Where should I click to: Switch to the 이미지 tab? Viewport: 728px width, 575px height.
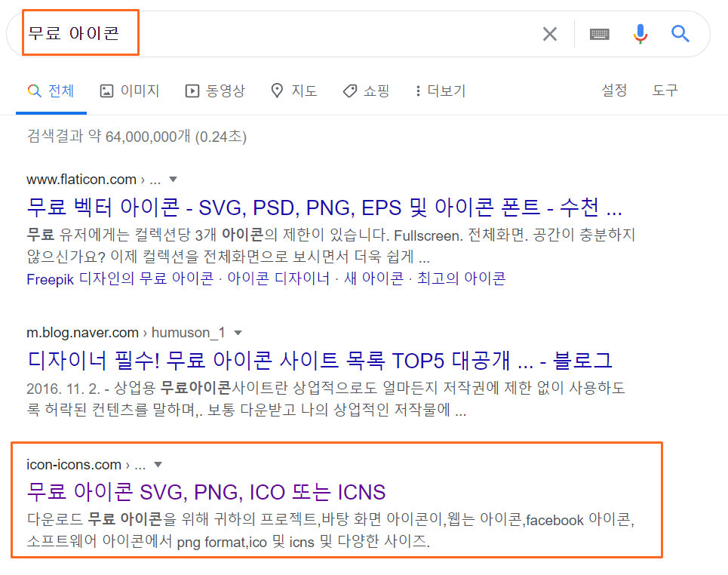(130, 91)
